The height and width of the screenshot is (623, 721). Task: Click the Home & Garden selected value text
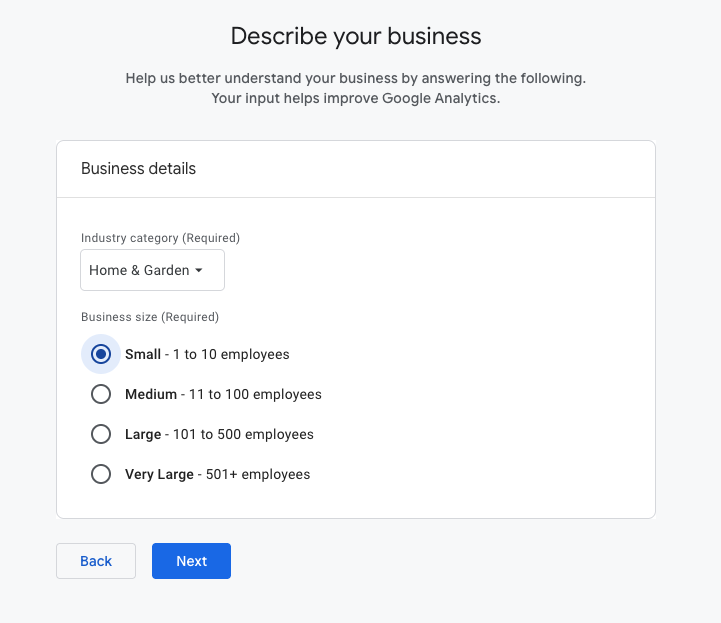click(138, 270)
